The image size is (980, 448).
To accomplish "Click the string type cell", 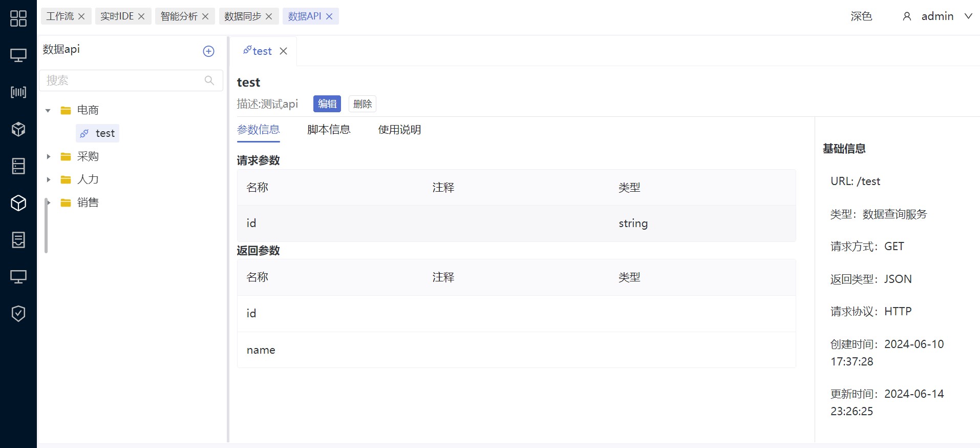I will pos(633,223).
